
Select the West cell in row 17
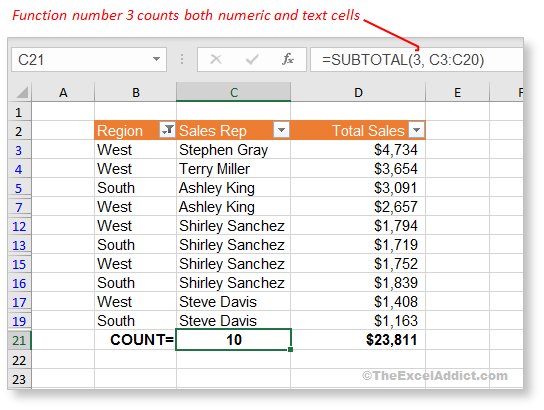pos(135,301)
